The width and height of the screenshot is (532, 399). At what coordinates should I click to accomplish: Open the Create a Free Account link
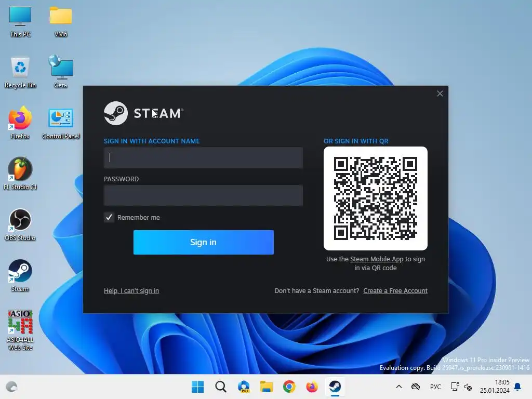pos(395,291)
